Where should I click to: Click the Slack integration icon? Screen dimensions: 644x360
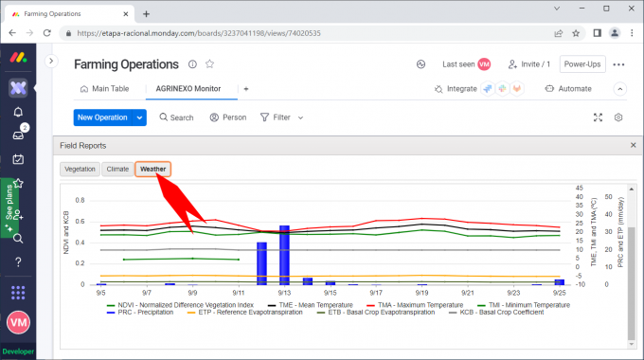pos(502,89)
